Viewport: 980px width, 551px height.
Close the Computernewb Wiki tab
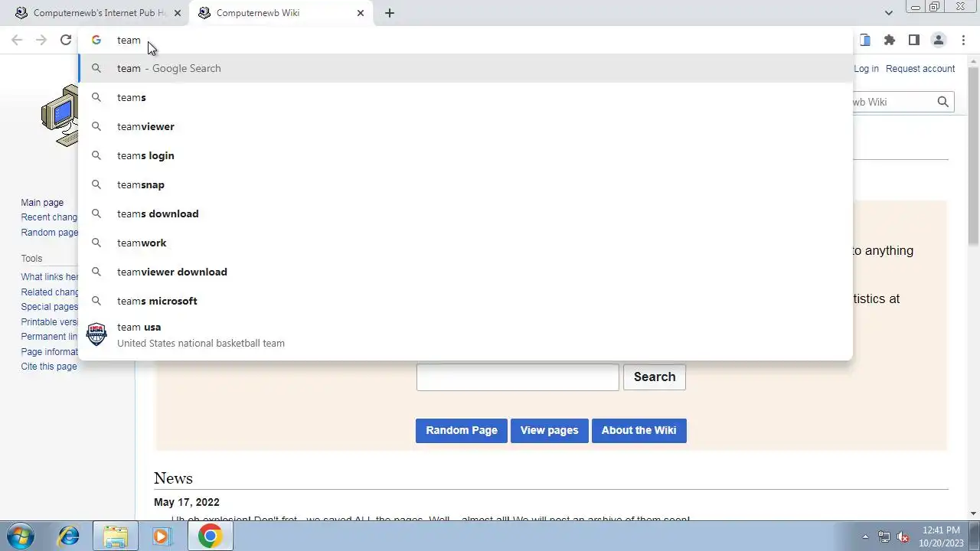(x=361, y=13)
